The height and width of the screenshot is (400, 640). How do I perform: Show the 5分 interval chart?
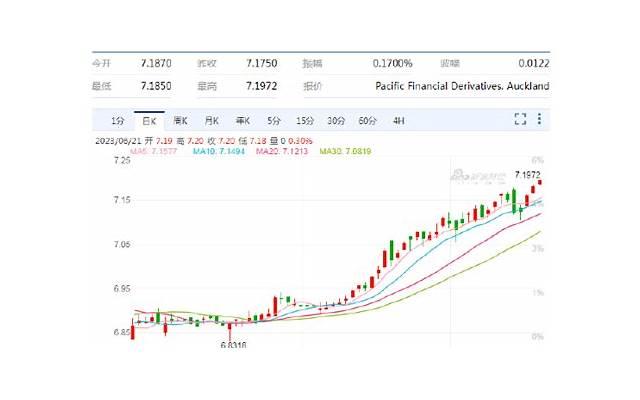(273, 121)
